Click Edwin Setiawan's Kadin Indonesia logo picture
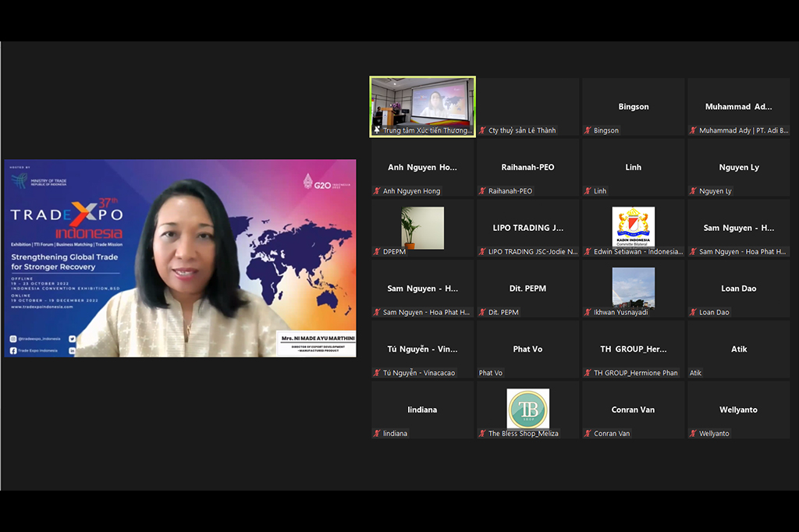Viewport: 799px width, 532px height. 634,227
